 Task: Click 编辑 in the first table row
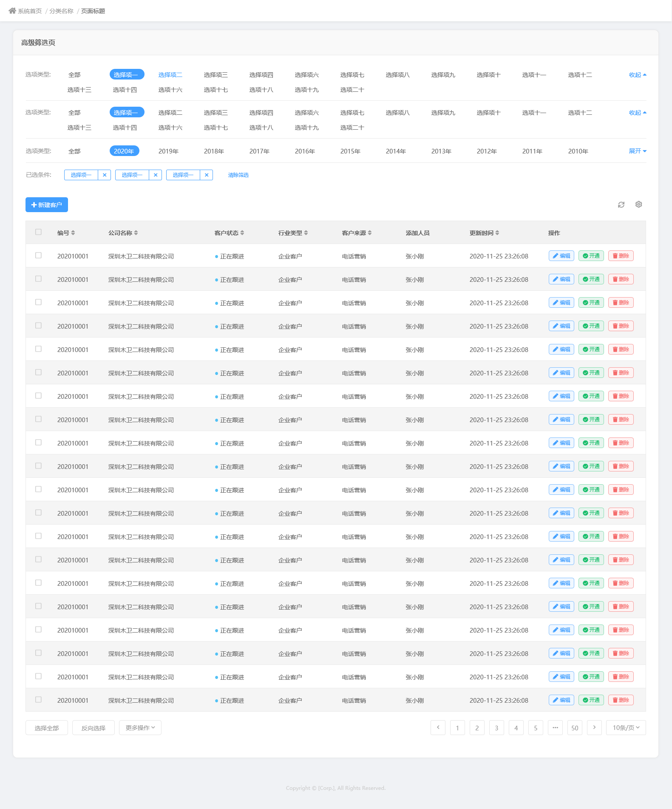click(x=561, y=256)
